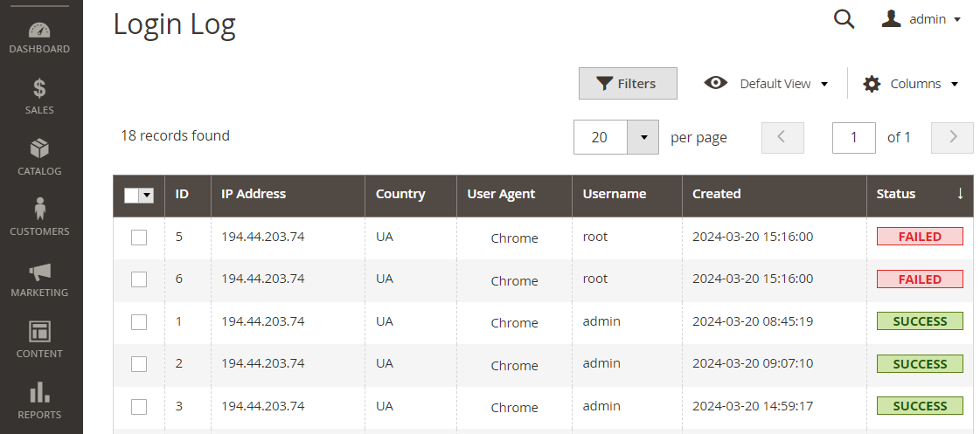
Task: Tick checkbox for login ID 5
Action: coord(139,238)
